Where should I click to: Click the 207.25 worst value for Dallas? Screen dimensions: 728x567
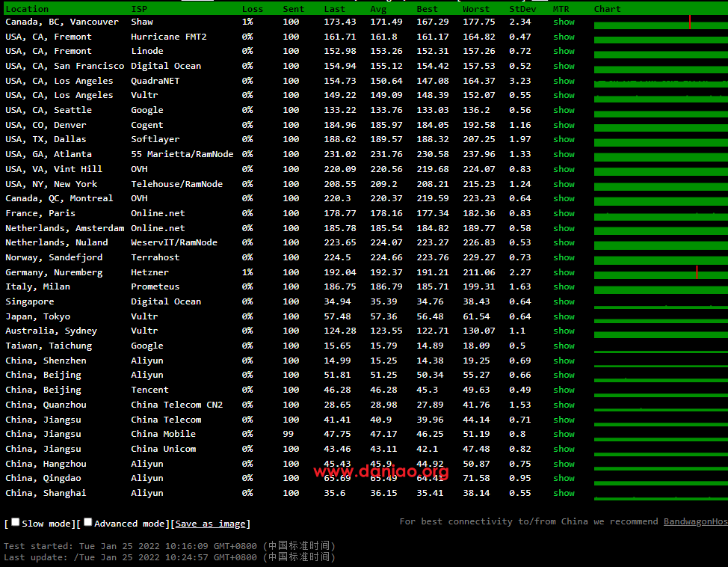(478, 139)
